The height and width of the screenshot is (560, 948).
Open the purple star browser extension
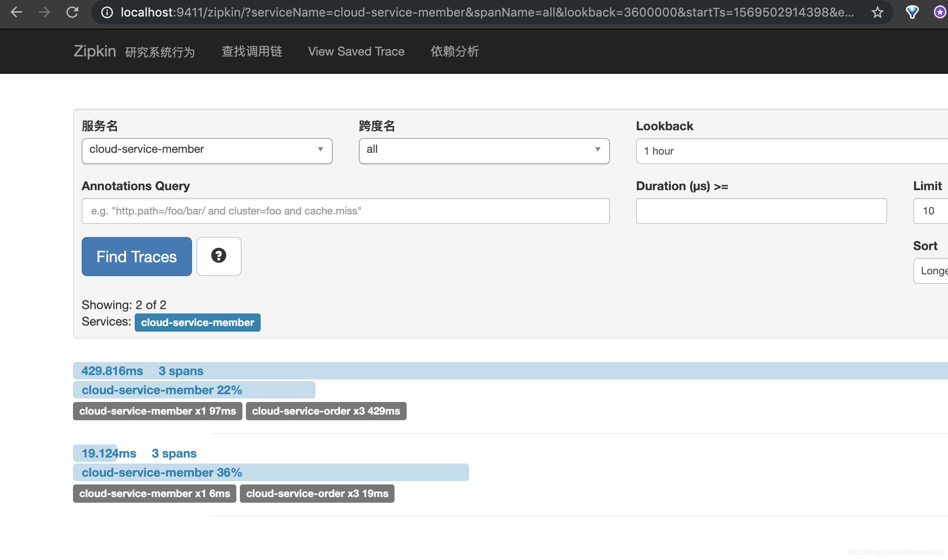[940, 12]
